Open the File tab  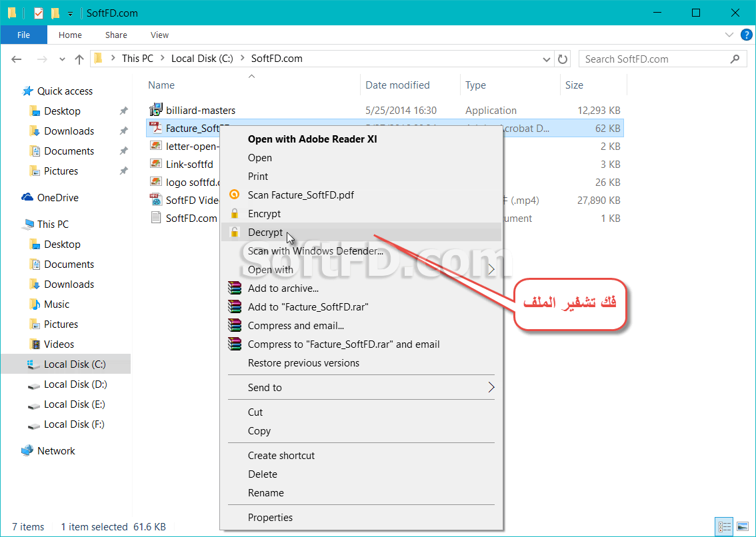(x=23, y=35)
